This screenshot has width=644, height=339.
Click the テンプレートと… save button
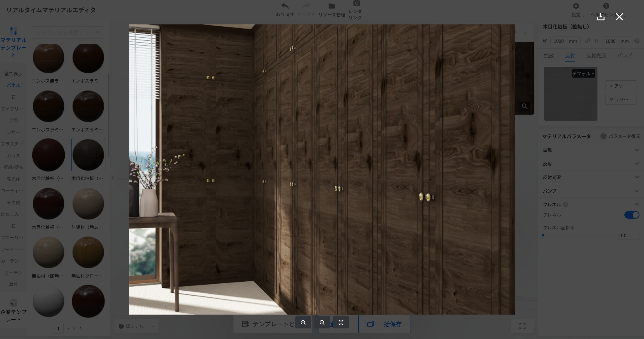tap(273, 324)
